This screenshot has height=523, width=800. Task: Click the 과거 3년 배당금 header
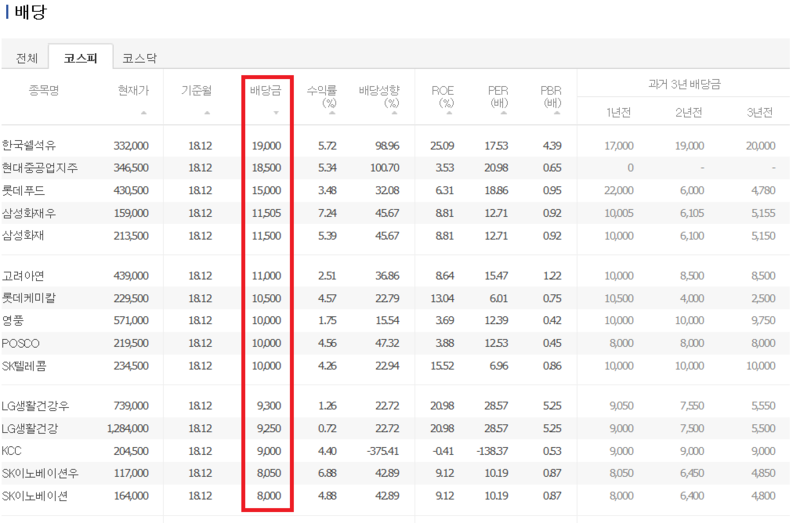[x=684, y=84]
